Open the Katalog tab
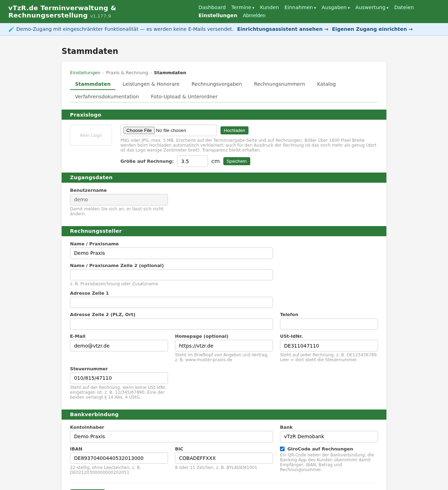 click(x=326, y=84)
